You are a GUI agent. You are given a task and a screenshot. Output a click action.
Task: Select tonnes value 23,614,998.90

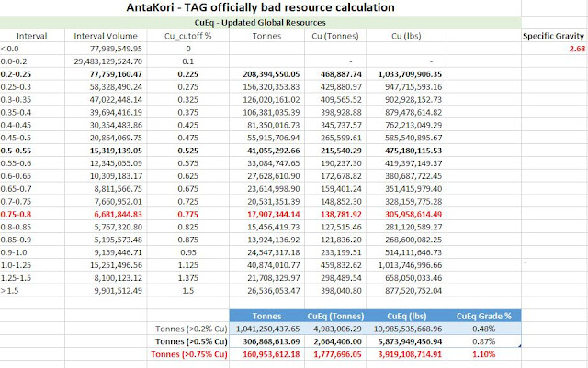(274, 189)
